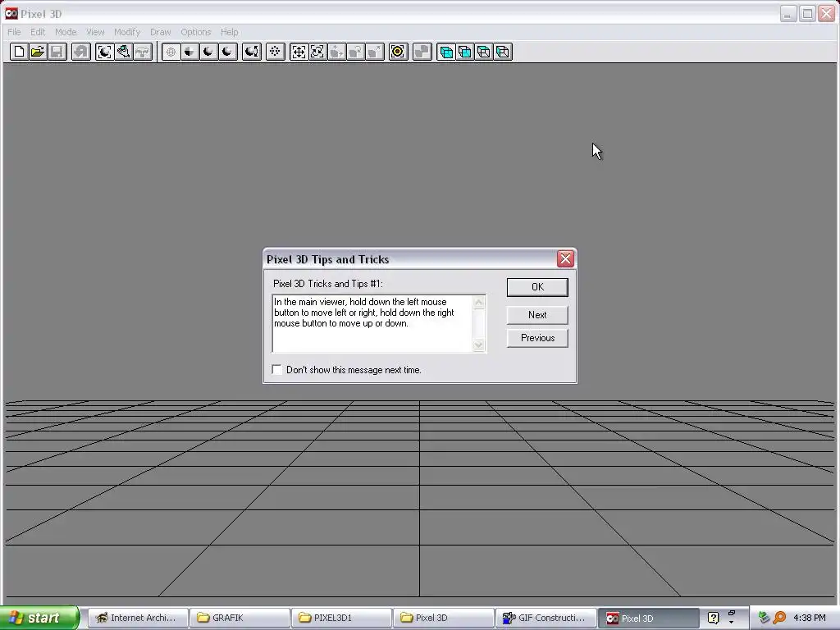Open the Mode menu
This screenshot has height=630, width=840.
[x=66, y=32]
